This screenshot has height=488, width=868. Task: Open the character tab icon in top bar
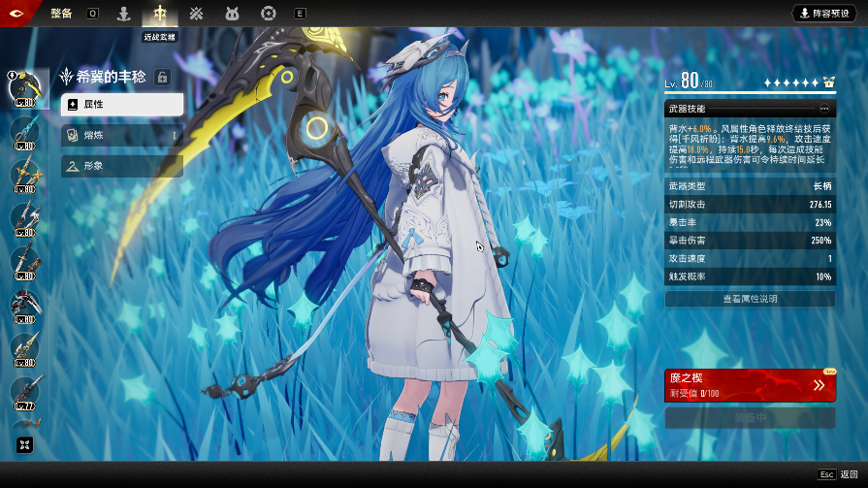(123, 14)
